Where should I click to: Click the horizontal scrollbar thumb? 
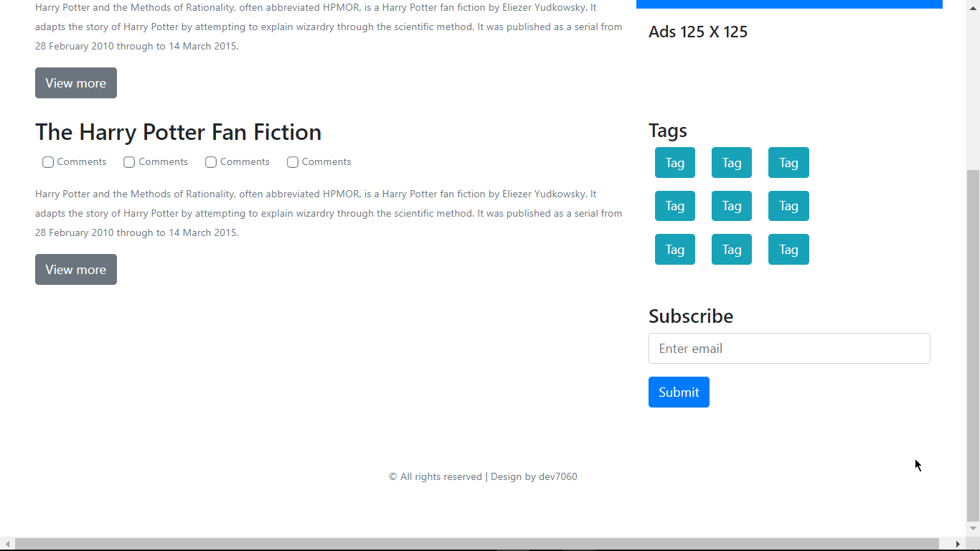click(477, 544)
